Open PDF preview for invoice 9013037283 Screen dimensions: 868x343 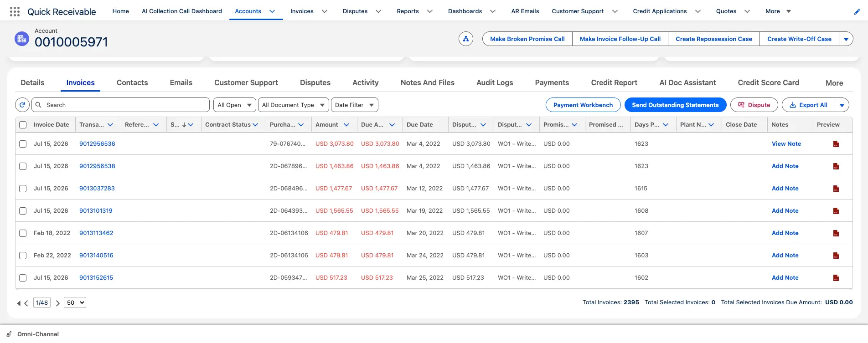click(x=836, y=189)
